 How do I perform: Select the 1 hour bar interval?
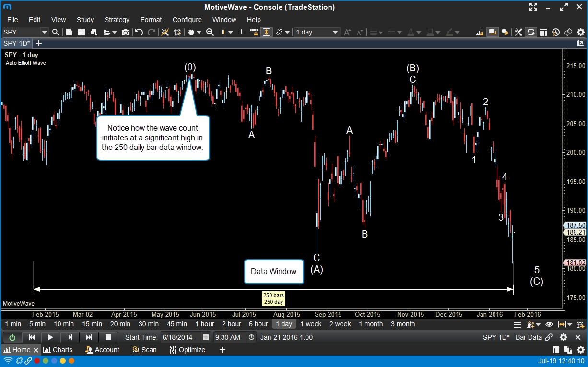[x=204, y=324]
